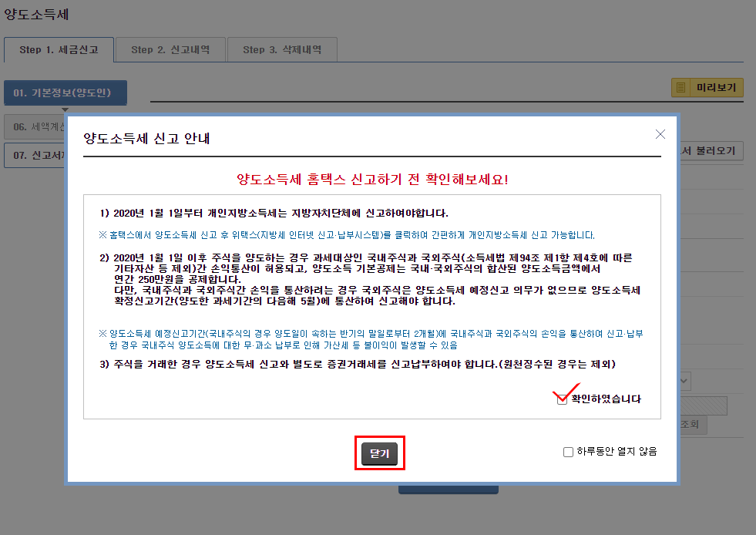Click the blue 위택스 개인지방소득세 신고 note
Image resolution: width=756 pixels, height=535 pixels.
pyautogui.click(x=347, y=235)
